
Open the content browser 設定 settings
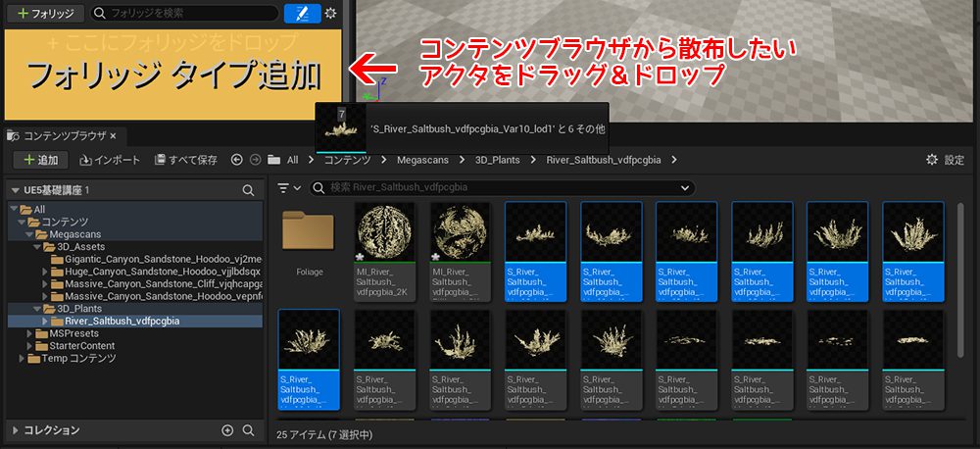[945, 160]
